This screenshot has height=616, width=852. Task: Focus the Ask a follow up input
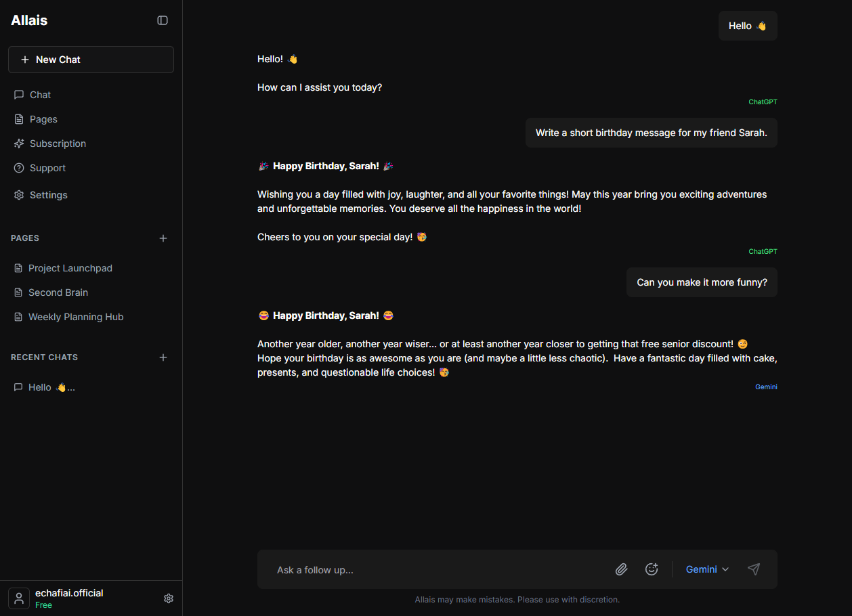pos(433,570)
